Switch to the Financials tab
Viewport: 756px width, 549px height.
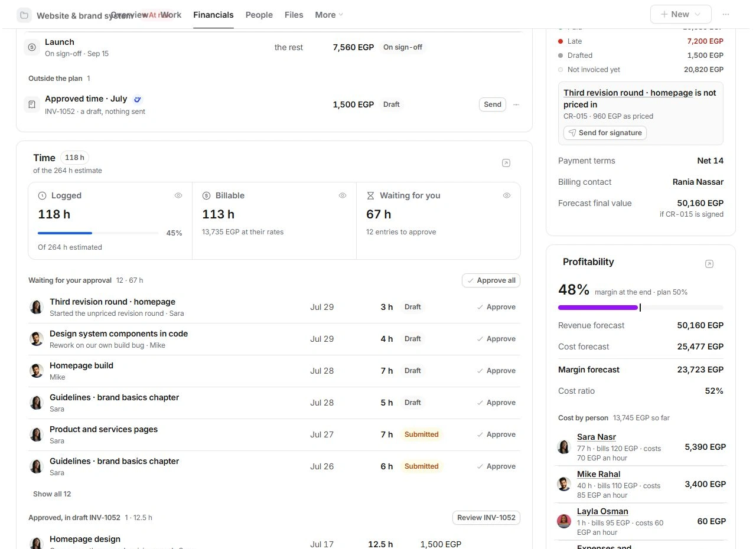[x=213, y=15]
